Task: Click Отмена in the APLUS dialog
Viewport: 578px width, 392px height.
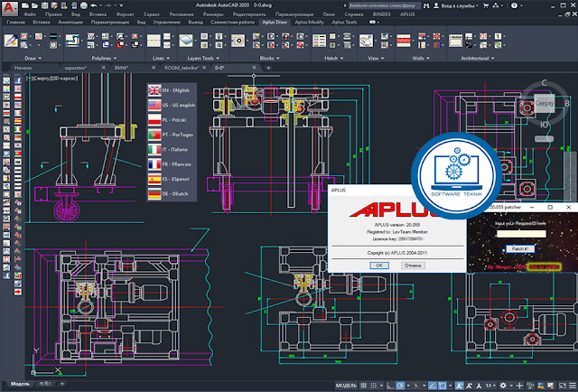Action: (413, 266)
